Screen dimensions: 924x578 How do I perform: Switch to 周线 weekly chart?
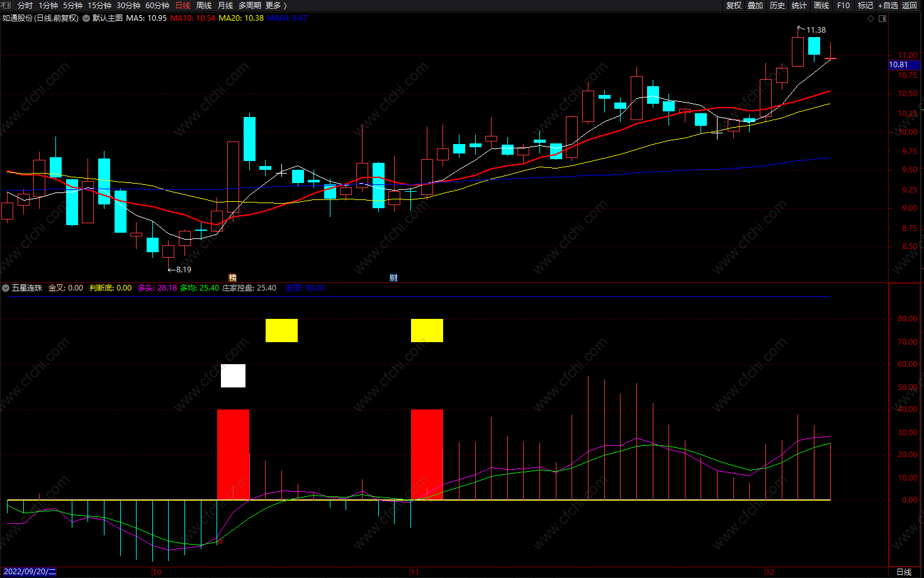(x=204, y=6)
